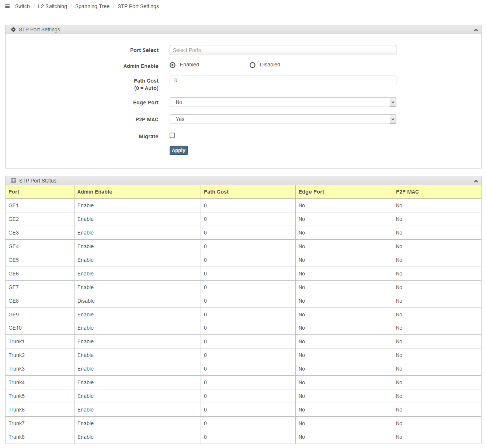Click the Edge Port column header
The width and height of the screenshot is (486, 448).
point(344,192)
